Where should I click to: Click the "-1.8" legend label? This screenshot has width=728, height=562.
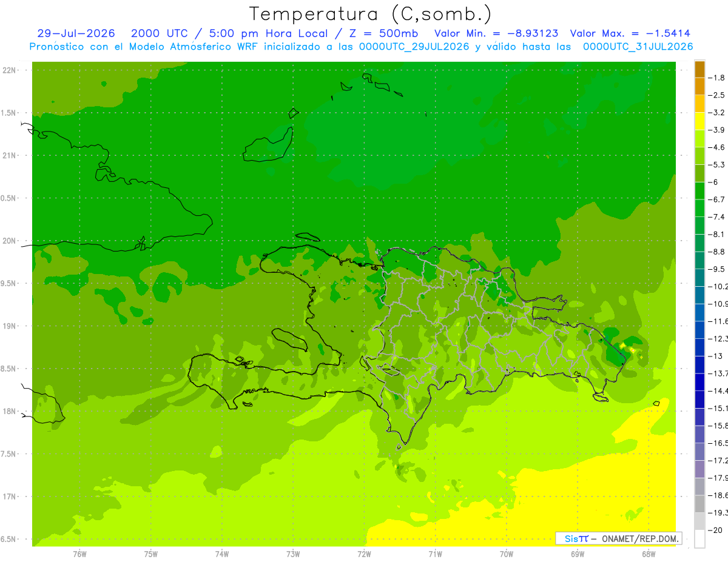tap(717, 78)
